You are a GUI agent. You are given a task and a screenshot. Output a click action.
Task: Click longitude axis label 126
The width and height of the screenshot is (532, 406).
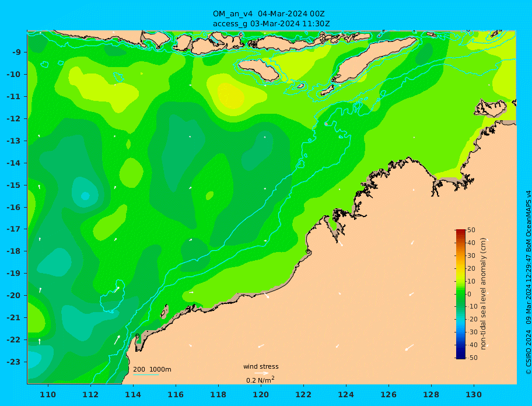[x=388, y=394]
